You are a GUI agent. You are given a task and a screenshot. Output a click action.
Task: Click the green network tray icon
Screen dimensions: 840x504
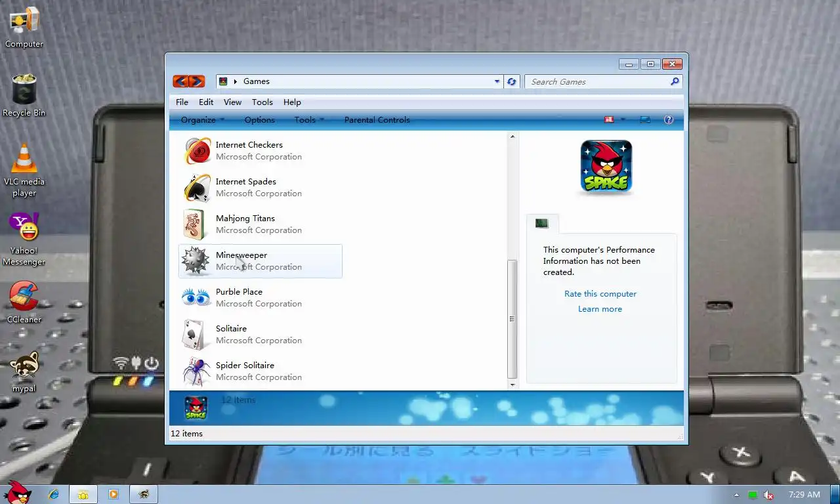(753, 495)
